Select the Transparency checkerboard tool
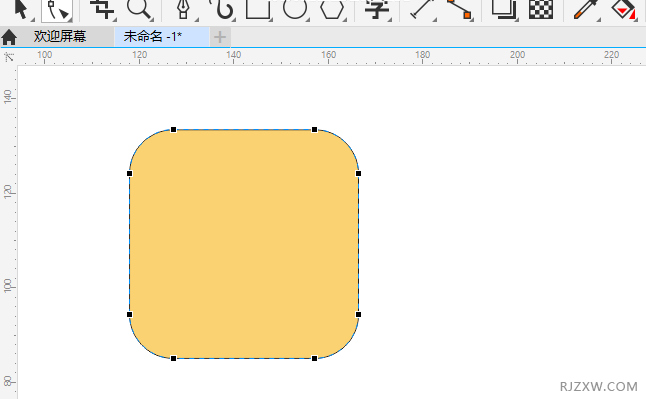The height and width of the screenshot is (399, 646). click(541, 9)
